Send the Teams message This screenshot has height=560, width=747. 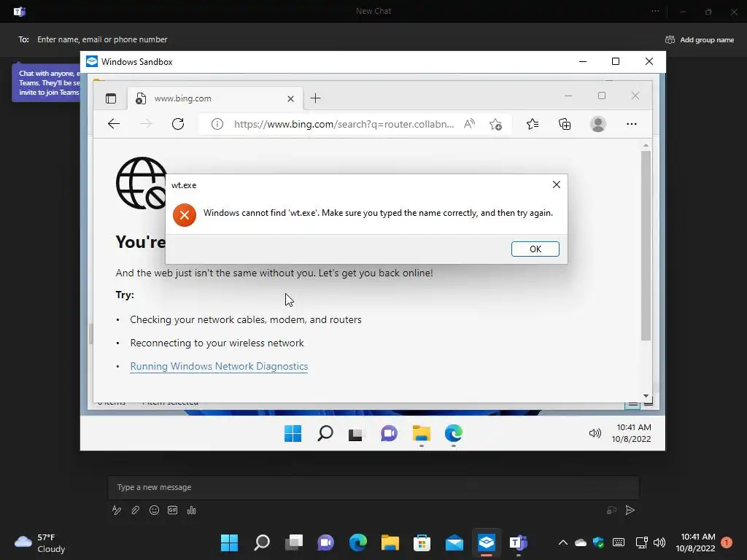click(x=630, y=510)
